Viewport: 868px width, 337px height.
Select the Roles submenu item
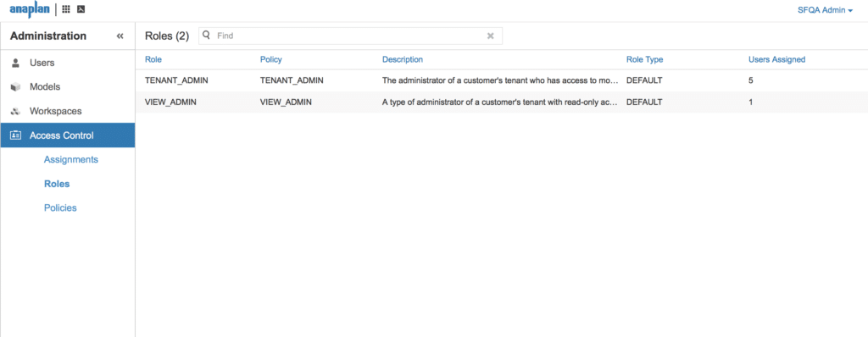tap(57, 184)
